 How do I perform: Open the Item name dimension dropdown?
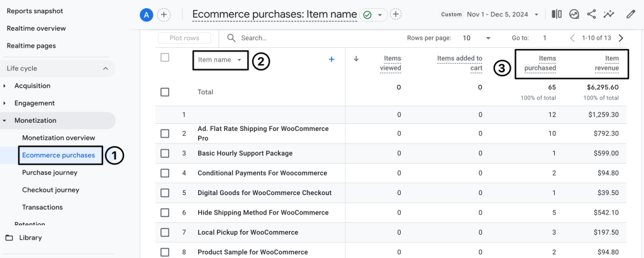(x=220, y=60)
